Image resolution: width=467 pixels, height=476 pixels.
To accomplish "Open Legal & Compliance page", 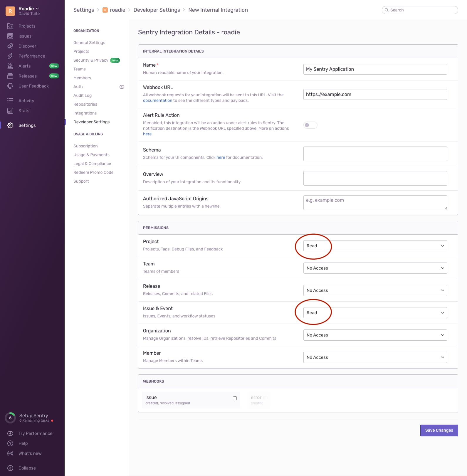I will (x=92, y=164).
